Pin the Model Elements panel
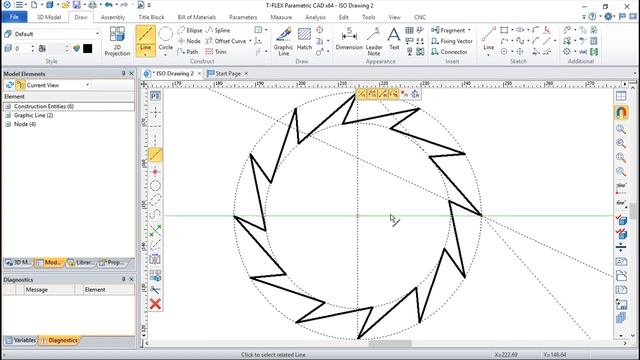 [x=123, y=73]
